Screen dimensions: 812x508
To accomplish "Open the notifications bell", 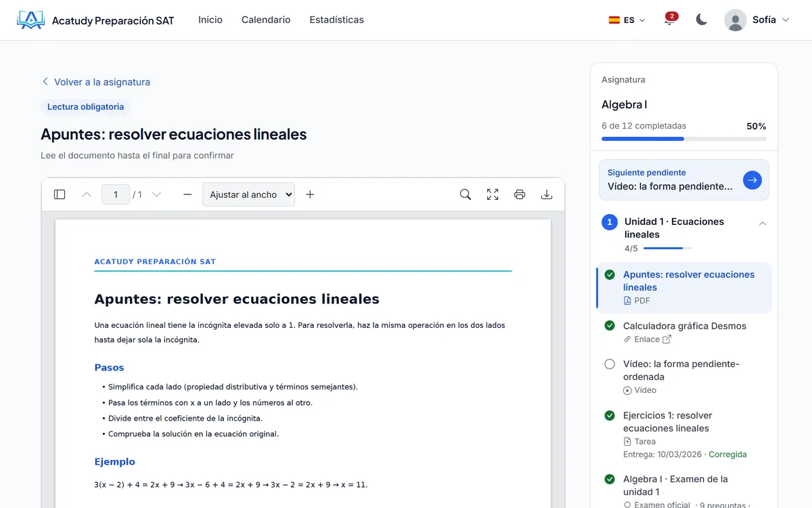I will 669,20.
